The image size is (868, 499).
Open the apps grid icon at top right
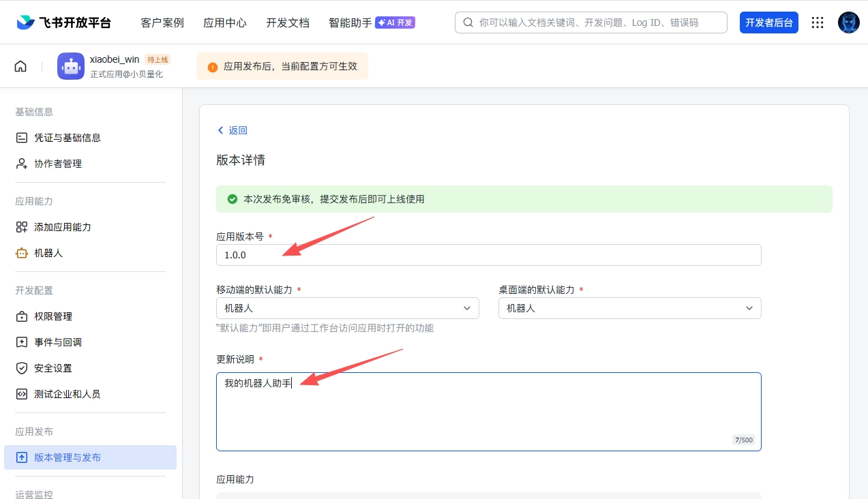point(818,22)
